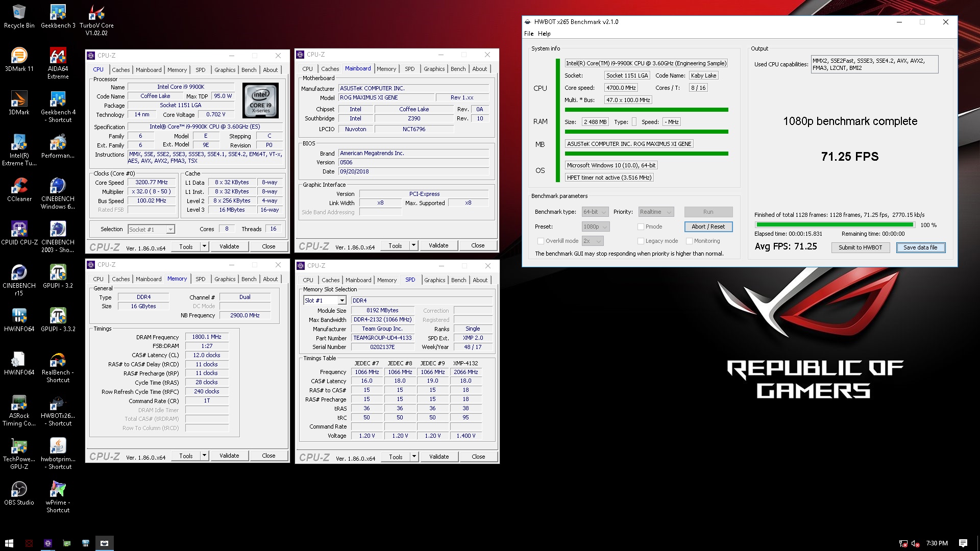Image resolution: width=980 pixels, height=551 pixels.
Task: Open TurboV Core V1.02.02 icon
Action: point(96,20)
